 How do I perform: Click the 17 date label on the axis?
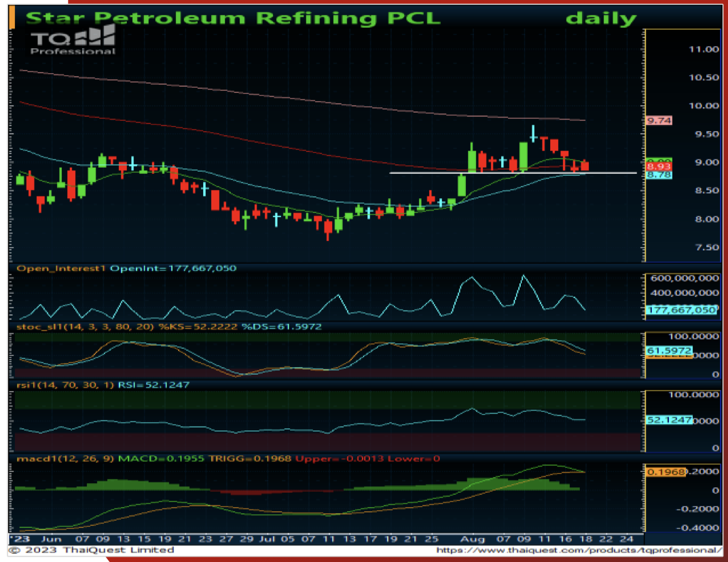point(370,539)
